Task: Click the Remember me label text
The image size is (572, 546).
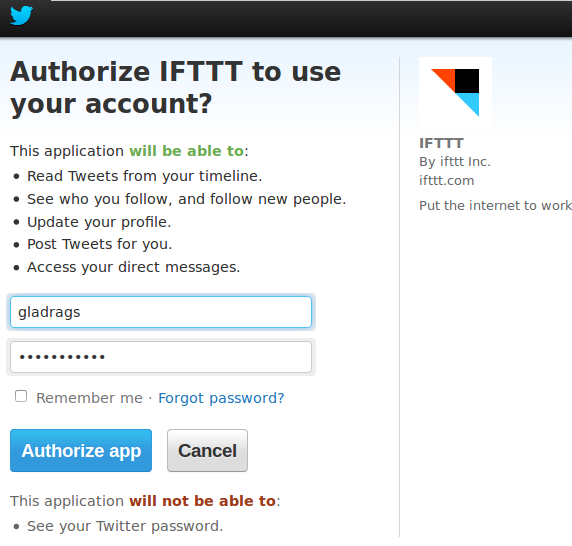Action: (89, 398)
